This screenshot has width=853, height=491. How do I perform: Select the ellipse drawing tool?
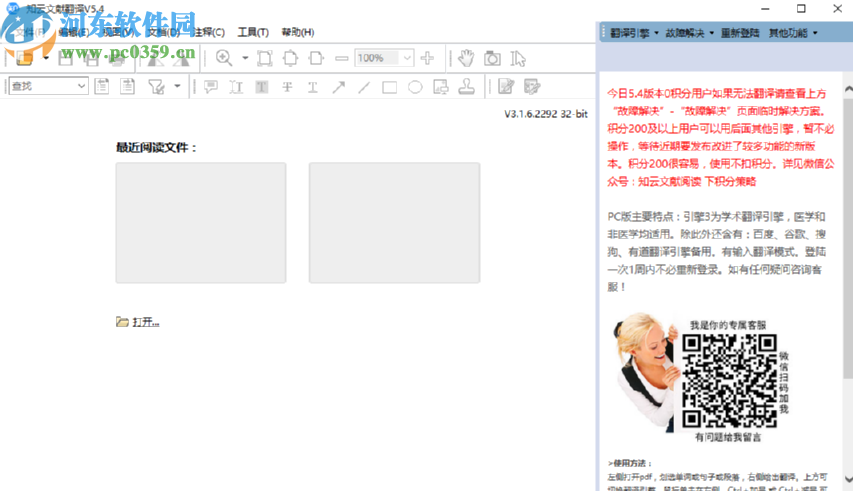click(415, 87)
